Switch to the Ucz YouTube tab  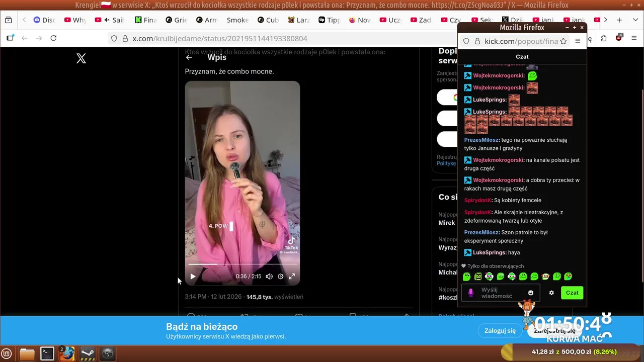pyautogui.click(x=391, y=20)
